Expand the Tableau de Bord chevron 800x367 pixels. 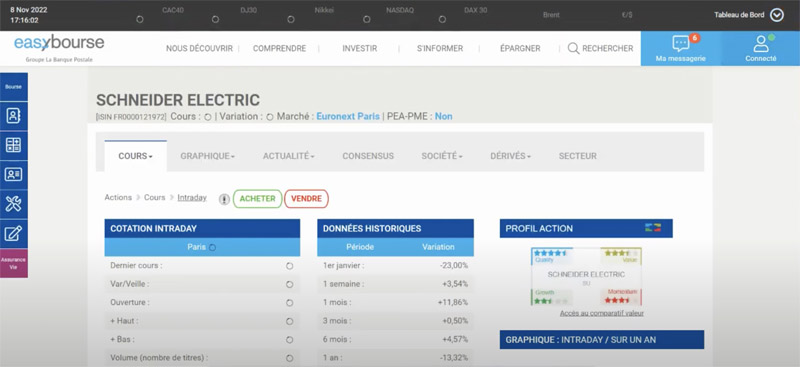point(777,15)
